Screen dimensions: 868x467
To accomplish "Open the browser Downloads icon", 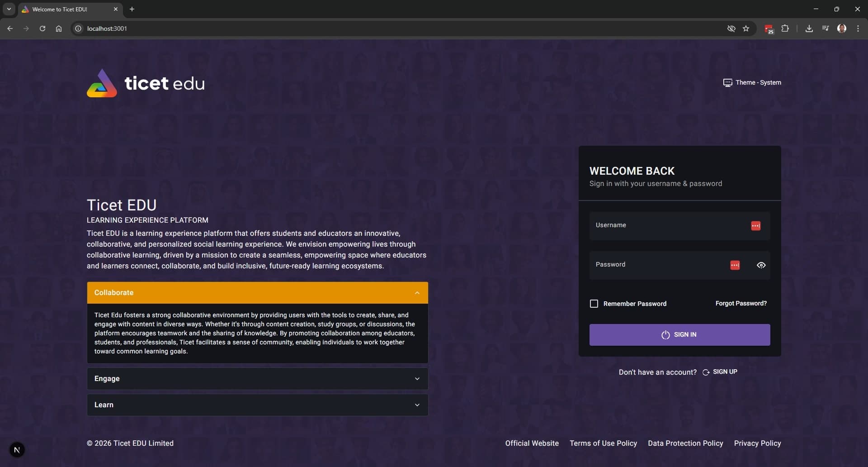I will [809, 29].
